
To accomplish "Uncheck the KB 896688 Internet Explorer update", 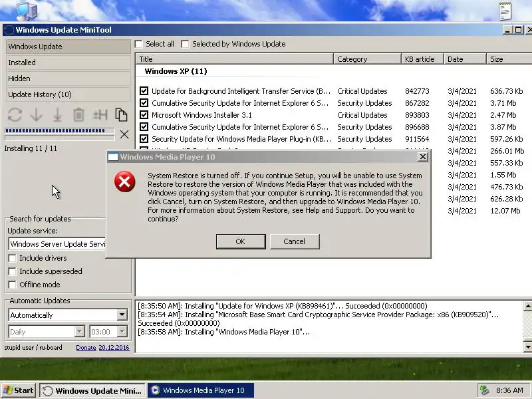I will point(144,127).
